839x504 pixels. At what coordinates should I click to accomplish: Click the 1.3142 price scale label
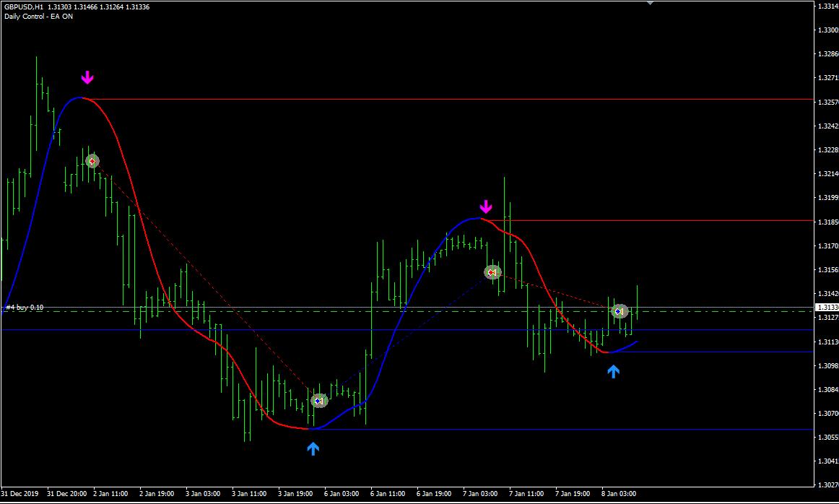[827, 294]
